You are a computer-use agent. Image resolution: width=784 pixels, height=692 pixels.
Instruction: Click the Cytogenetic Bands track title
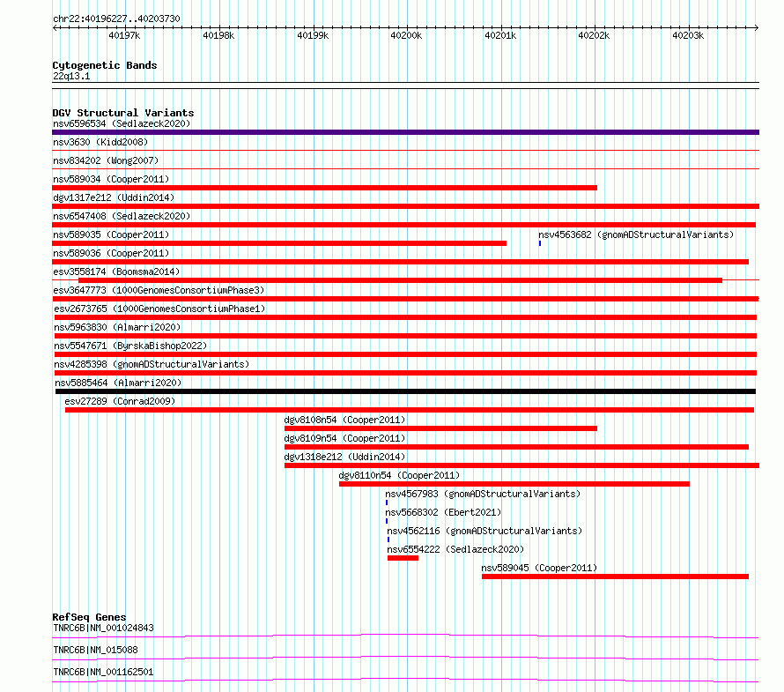pos(105,65)
